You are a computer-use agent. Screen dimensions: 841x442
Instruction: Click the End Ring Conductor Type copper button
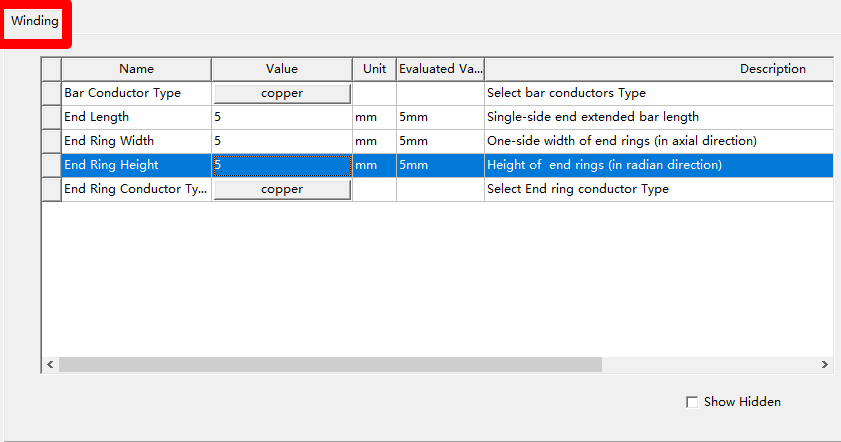(282, 189)
